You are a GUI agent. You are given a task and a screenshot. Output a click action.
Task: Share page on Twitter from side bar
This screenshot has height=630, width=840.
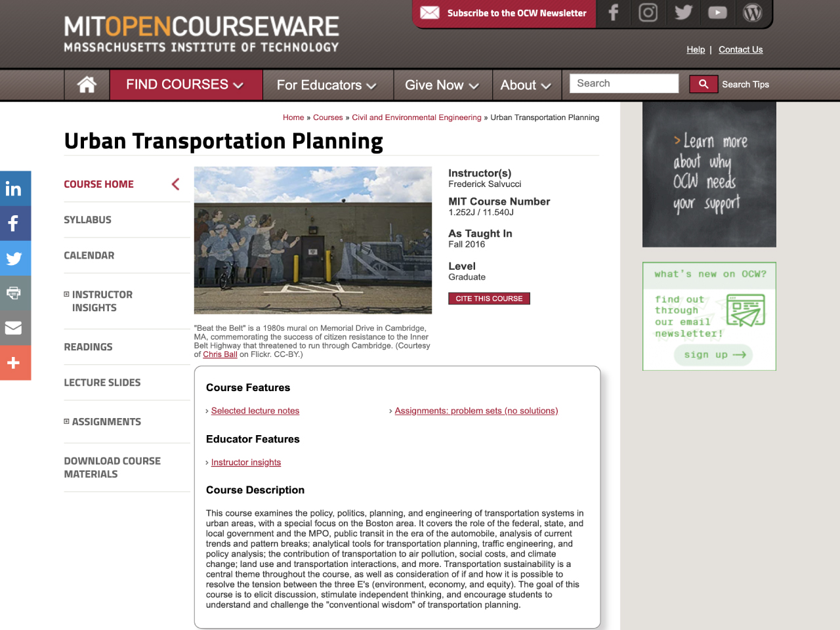pos(15,258)
